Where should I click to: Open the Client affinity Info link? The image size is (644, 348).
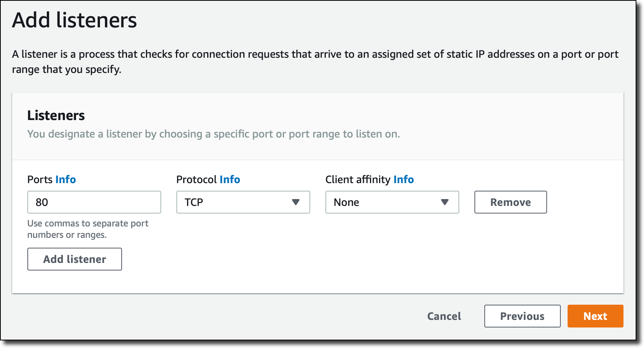403,179
